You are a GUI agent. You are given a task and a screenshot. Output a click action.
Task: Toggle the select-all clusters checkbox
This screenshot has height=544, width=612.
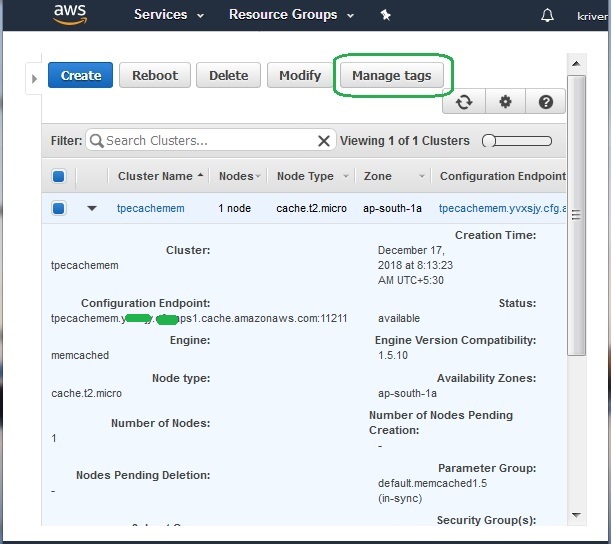(58, 176)
